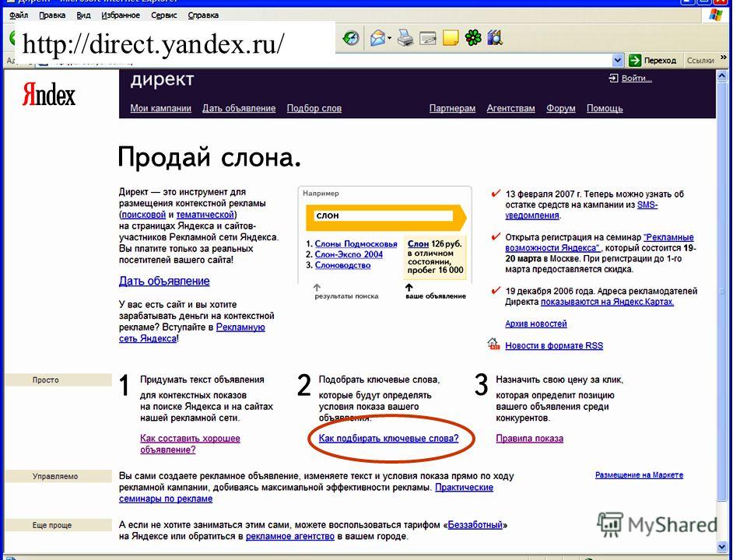Click the Слон ad title link
The height and width of the screenshot is (560, 747).
(419, 243)
